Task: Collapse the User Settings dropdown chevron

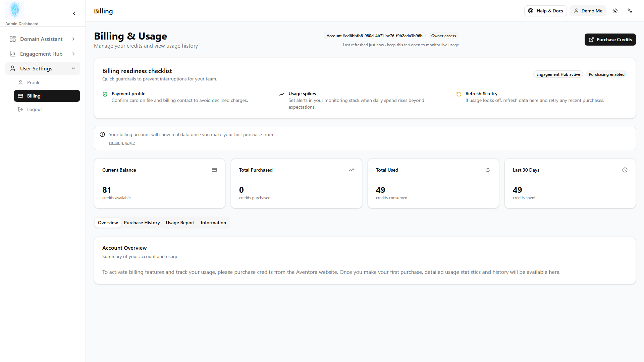Action: (x=73, y=68)
